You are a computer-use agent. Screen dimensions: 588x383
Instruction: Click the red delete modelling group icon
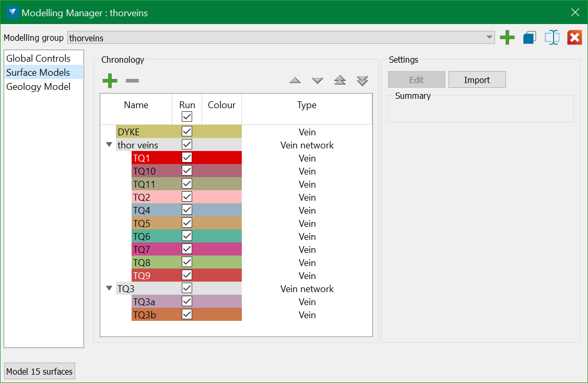pyautogui.click(x=574, y=38)
